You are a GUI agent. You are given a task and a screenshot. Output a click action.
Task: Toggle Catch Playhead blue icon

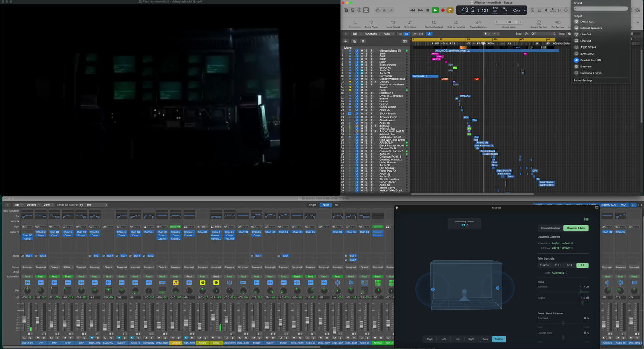coord(429,34)
